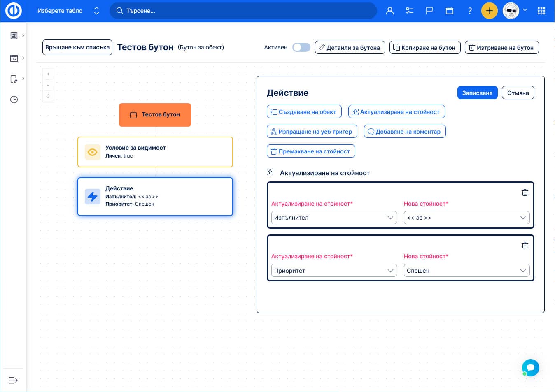
Task: Open the document edit sidebar icon
Action: pos(14,79)
